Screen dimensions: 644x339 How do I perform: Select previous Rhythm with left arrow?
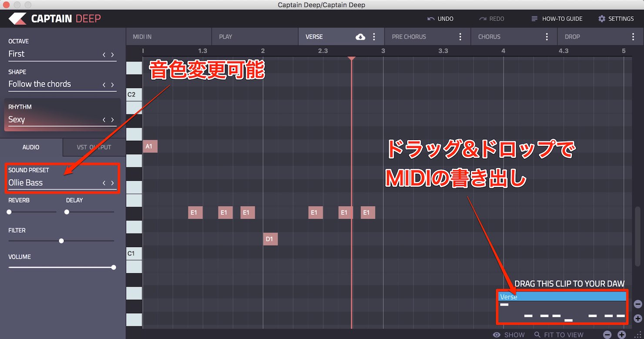[104, 119]
